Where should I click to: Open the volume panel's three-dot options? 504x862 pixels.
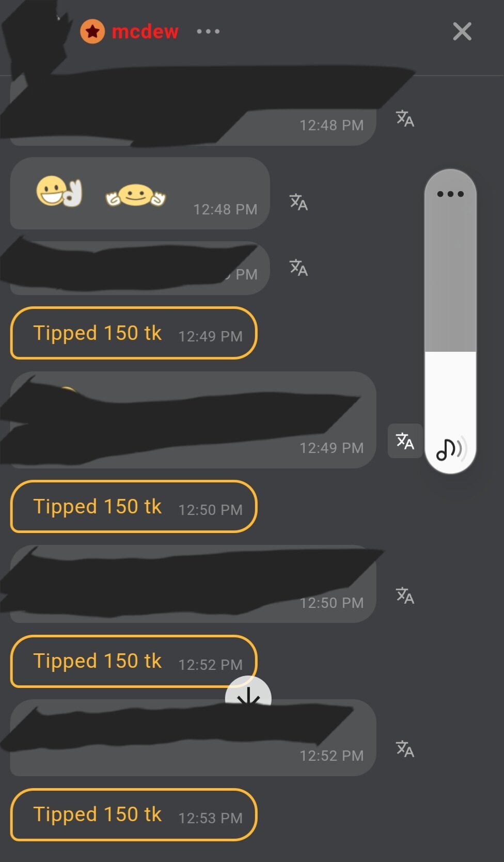pos(450,194)
